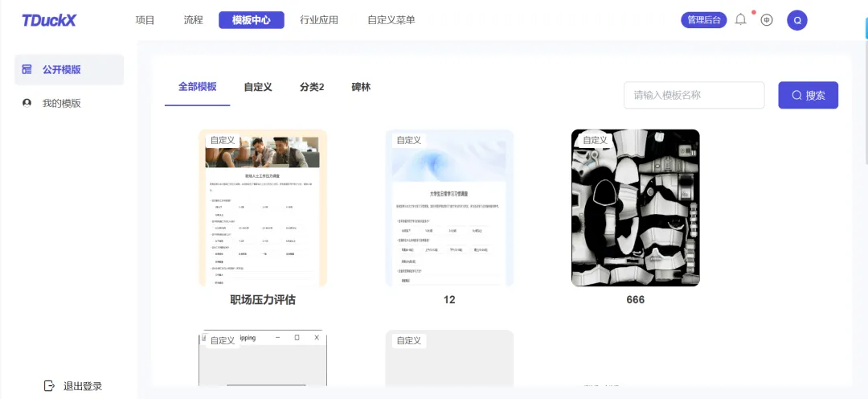Click the TDuckX logo
The width and height of the screenshot is (868, 399).
49,20
